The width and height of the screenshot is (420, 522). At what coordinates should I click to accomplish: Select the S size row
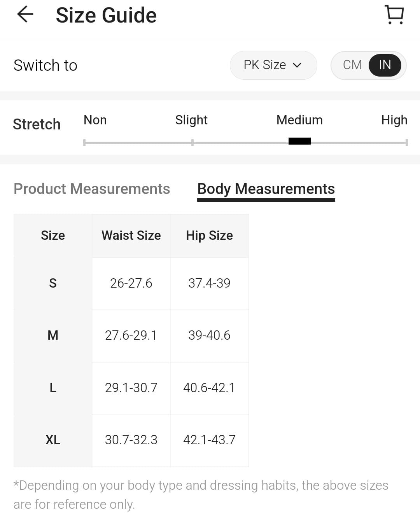53,283
